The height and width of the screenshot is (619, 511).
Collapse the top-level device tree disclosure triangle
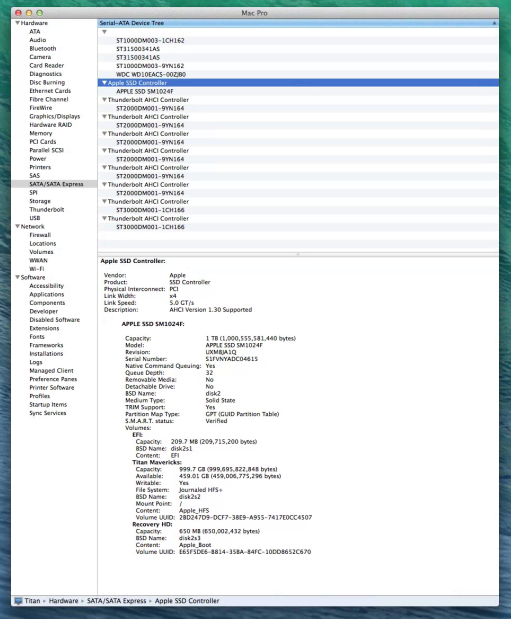(x=104, y=32)
